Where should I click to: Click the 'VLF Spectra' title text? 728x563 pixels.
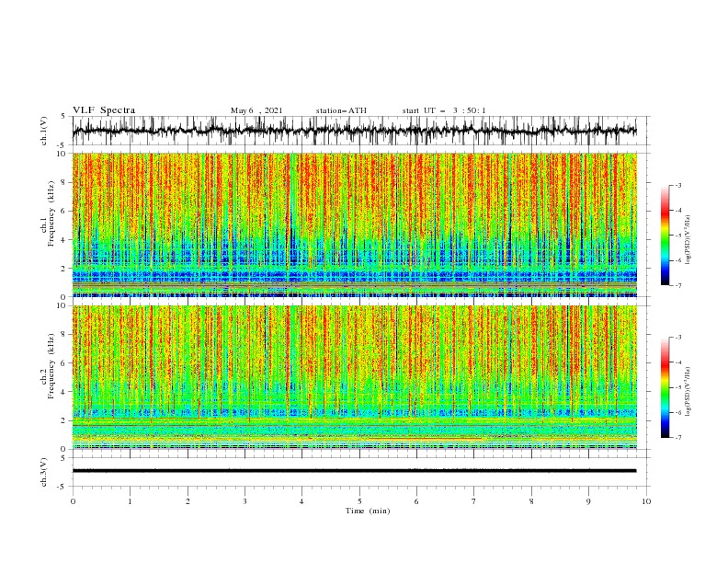pos(104,110)
